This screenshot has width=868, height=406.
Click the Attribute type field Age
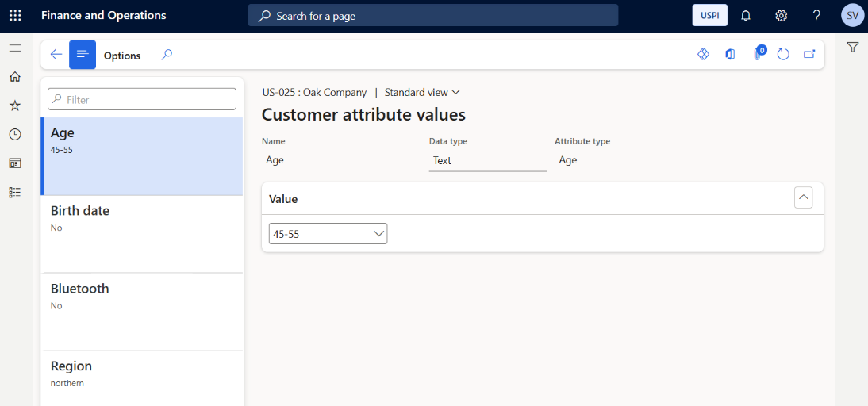click(635, 160)
